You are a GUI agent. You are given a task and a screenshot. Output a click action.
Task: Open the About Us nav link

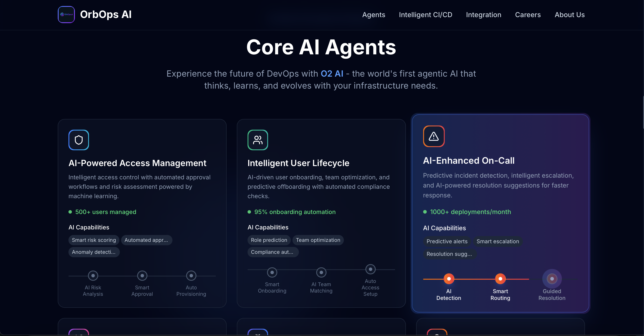pyautogui.click(x=570, y=15)
